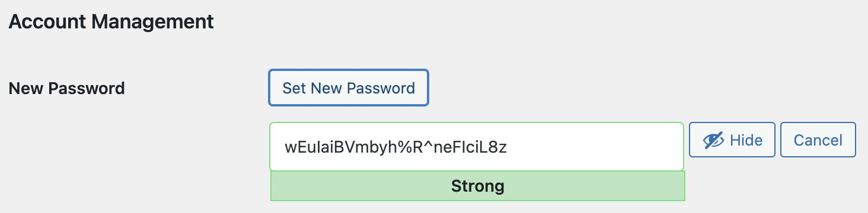Click the Cancel button next to Hide
Screen dimensions: 868x213
click(x=818, y=140)
